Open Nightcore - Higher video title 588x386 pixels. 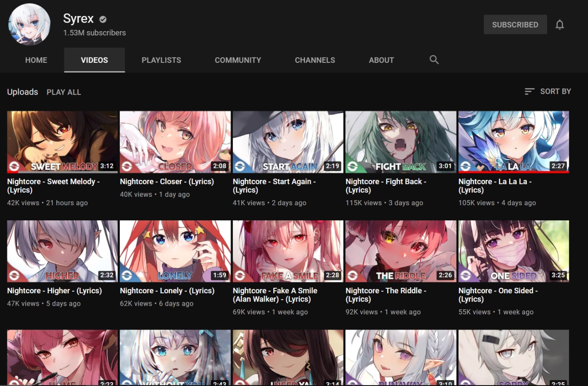click(54, 291)
